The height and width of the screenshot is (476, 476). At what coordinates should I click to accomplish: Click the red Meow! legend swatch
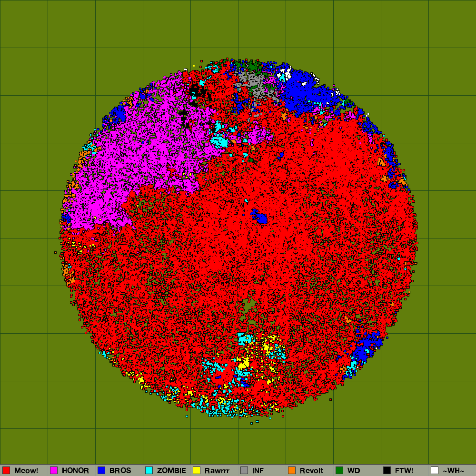coord(6,470)
